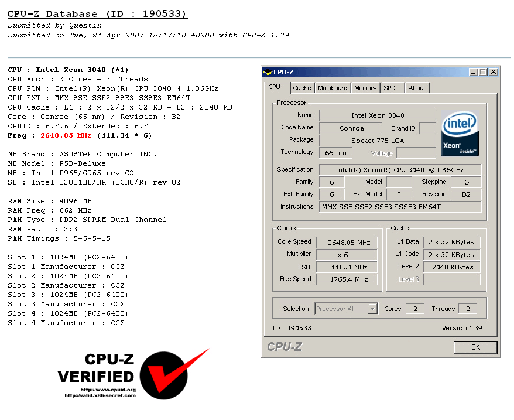This screenshot has width=514, height=420.
Task: Open the CPU-Z Database ID 190533 heading link
Action: tap(97, 14)
